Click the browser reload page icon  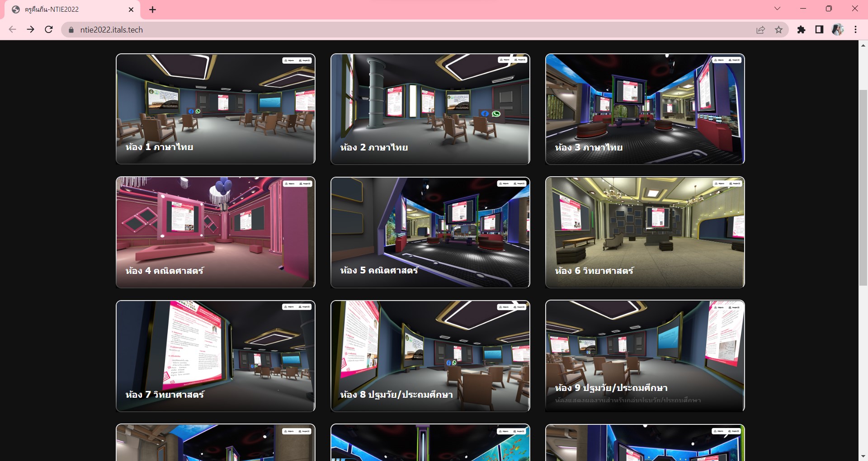click(x=49, y=30)
